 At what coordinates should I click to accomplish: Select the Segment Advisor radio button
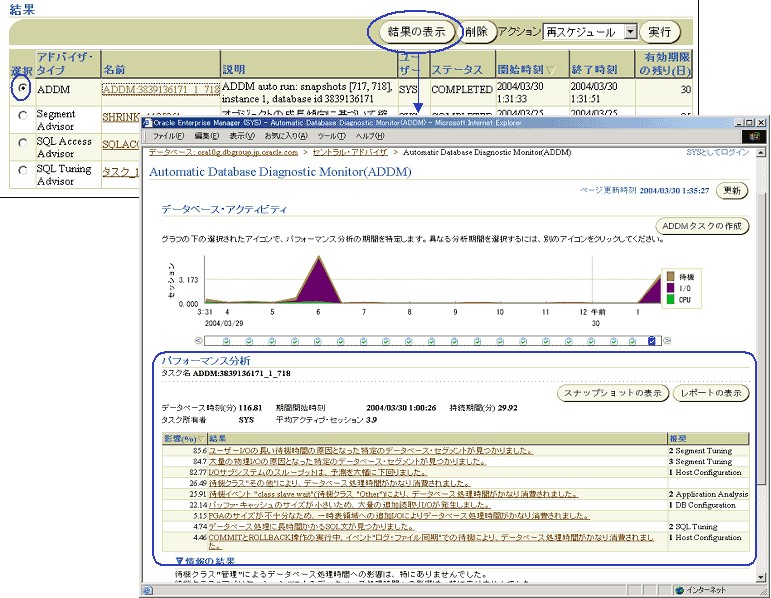click(21, 117)
